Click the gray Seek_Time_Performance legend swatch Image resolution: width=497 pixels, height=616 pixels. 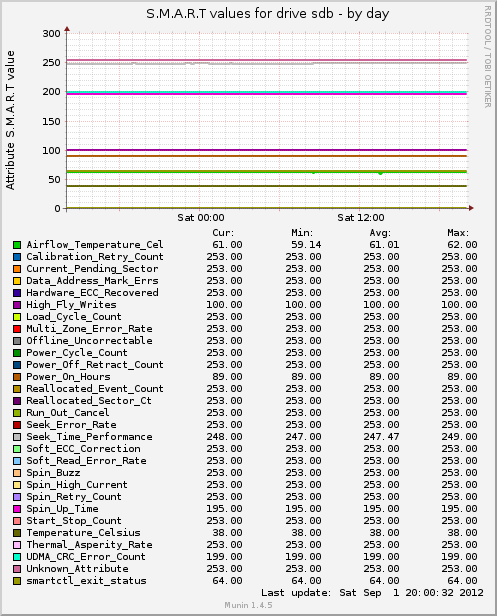click(17, 437)
